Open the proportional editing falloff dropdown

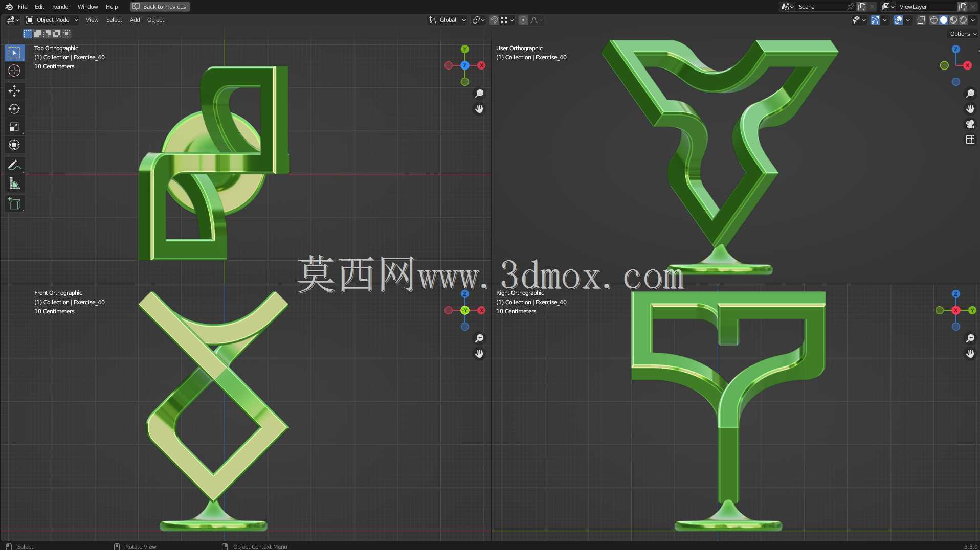coord(537,20)
